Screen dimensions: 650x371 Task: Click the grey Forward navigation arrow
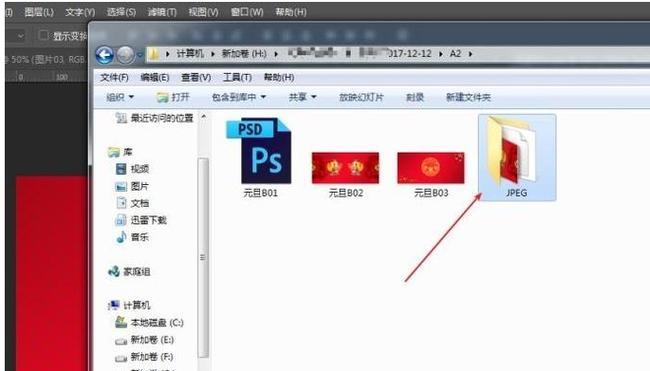126,55
